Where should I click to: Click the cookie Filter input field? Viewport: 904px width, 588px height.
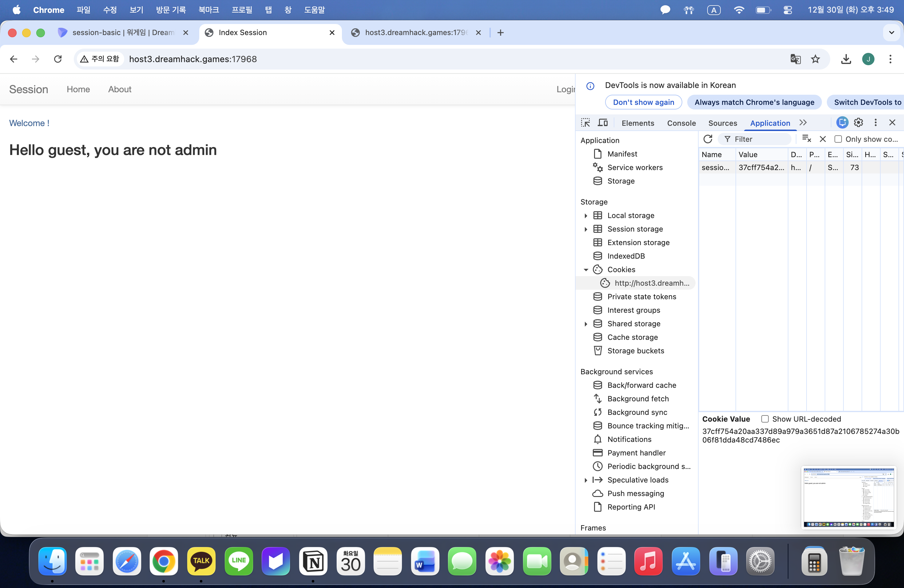click(759, 139)
